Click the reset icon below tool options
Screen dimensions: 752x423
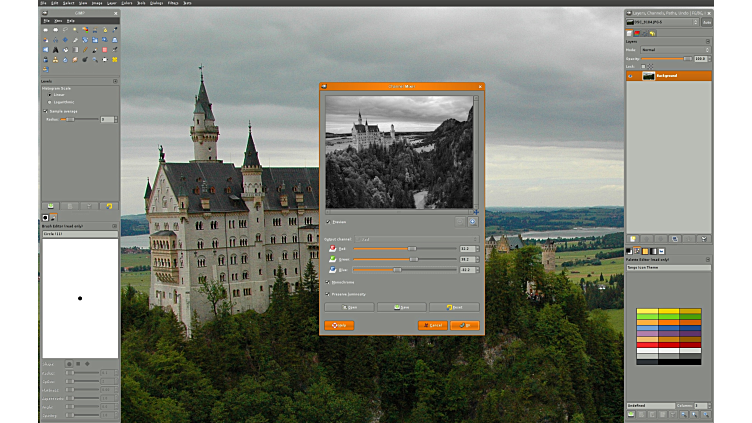coord(109,206)
